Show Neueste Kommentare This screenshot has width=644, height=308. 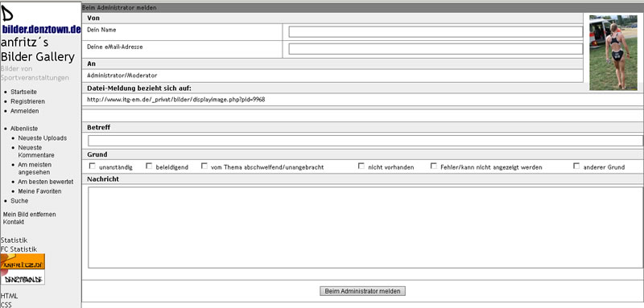pyautogui.click(x=36, y=151)
